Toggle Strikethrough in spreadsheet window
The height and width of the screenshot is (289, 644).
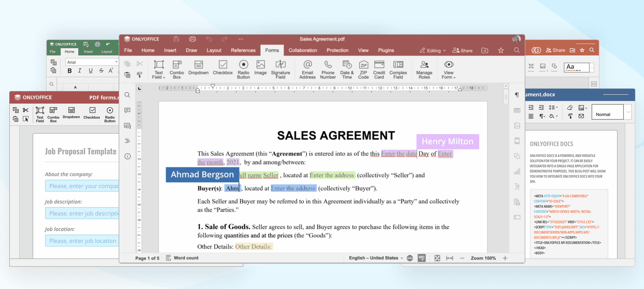click(101, 71)
